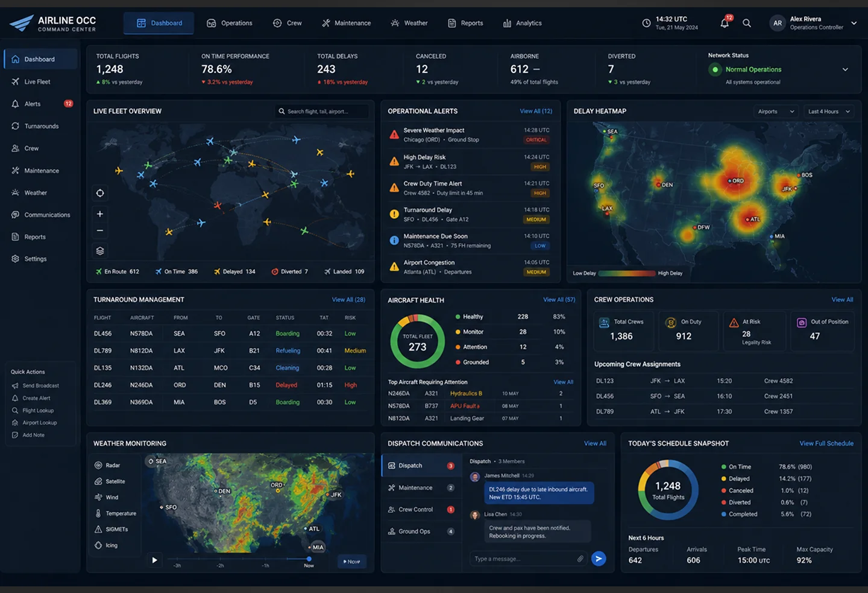
Task: Open Turnarounds in the sidebar
Action: pos(40,126)
